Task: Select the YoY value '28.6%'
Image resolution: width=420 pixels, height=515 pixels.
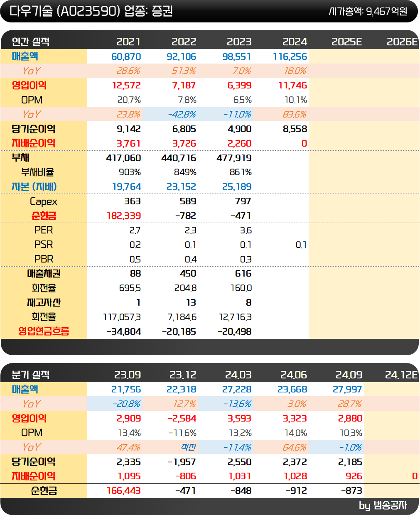Action: click(x=128, y=71)
